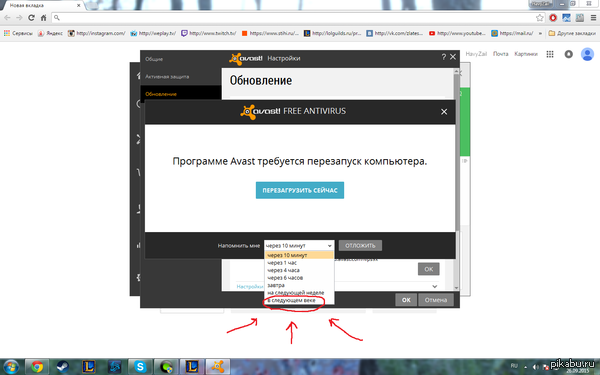Select option через 6 часов

299,278
